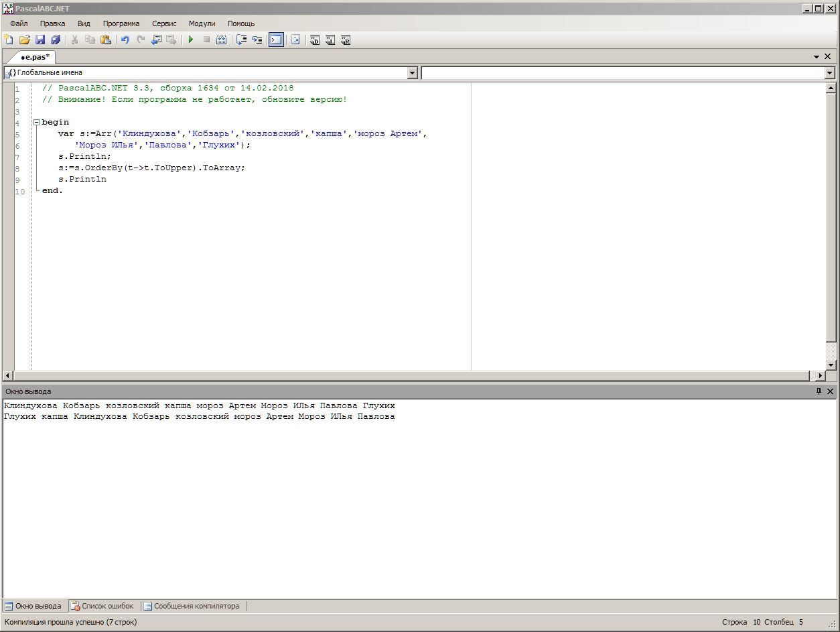
Task: Click the compile program toolbar icon
Action: pos(221,40)
